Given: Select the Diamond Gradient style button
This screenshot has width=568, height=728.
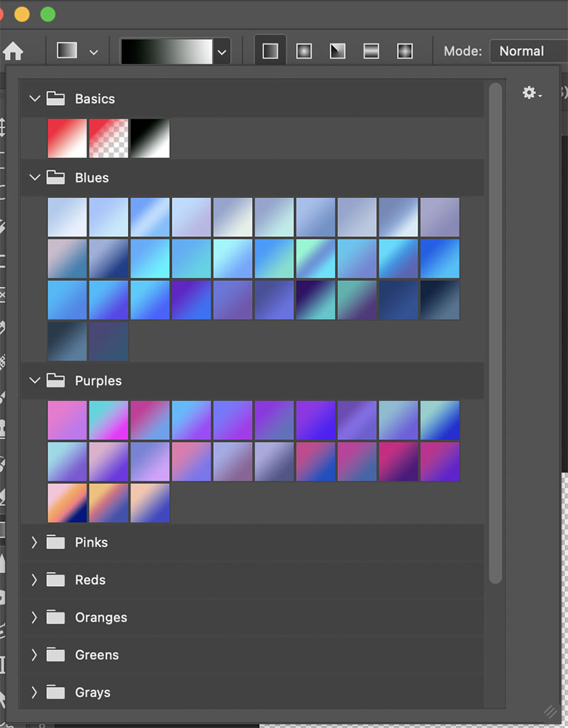Looking at the screenshot, I should tap(405, 51).
